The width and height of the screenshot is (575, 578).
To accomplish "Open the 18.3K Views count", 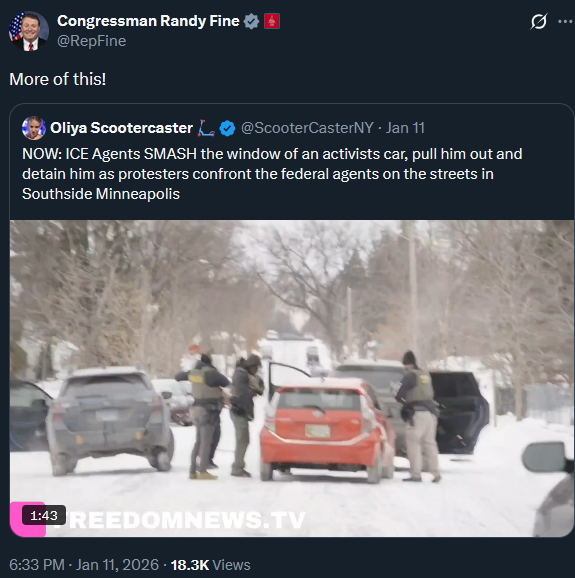I will (x=210, y=565).
